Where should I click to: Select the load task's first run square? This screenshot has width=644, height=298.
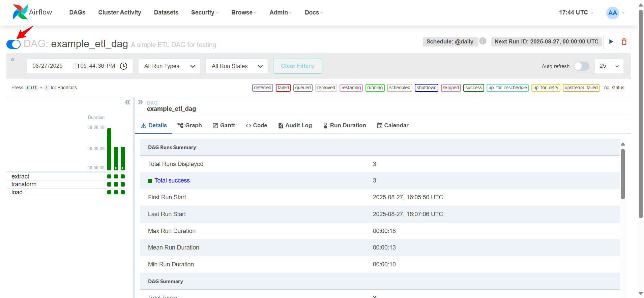pyautogui.click(x=109, y=192)
